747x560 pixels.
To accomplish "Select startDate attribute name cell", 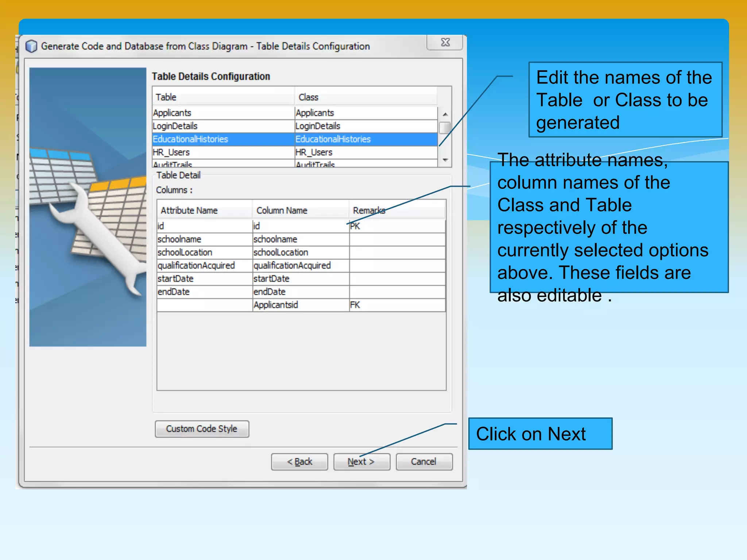I will pyautogui.click(x=205, y=279).
